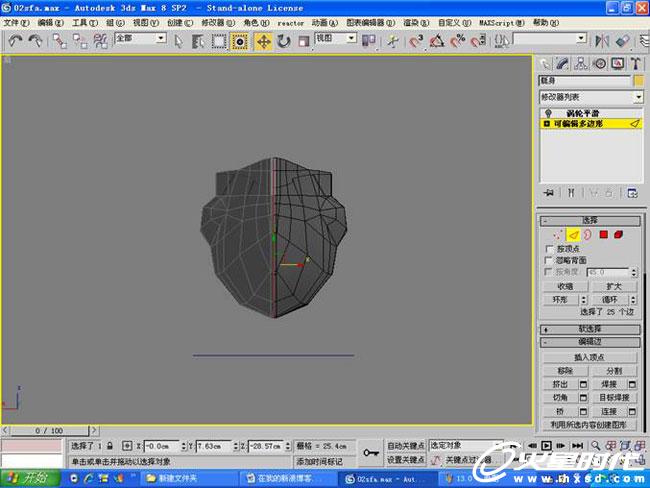
Task: Click the time slider 0 / 100
Action: (49, 431)
